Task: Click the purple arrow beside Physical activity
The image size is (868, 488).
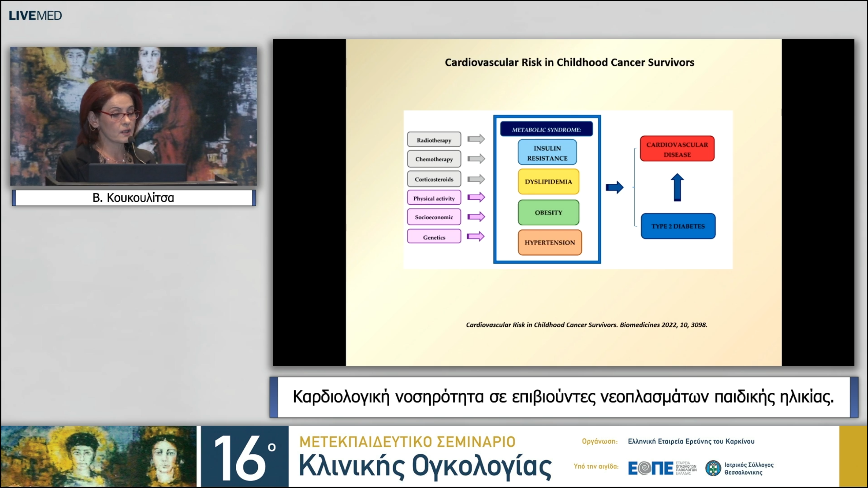Action: [x=476, y=197]
